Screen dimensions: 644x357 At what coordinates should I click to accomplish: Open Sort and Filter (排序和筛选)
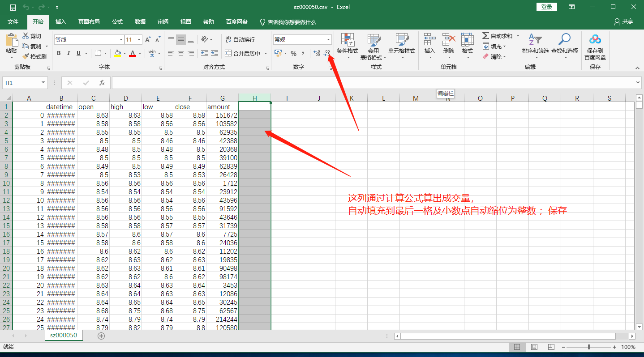click(535, 46)
